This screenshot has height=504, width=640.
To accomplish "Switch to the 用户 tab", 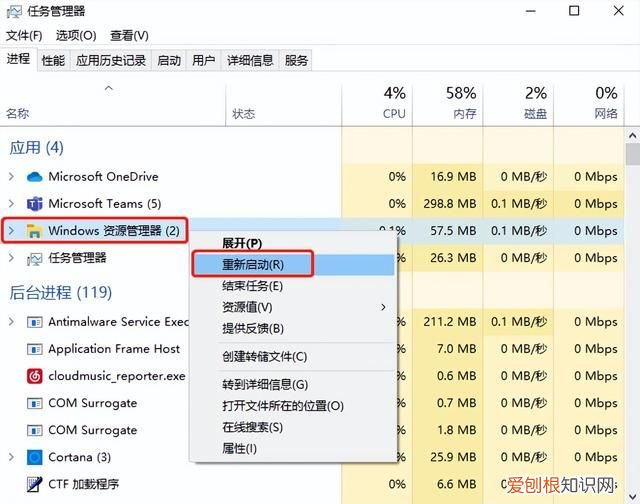I will 203,60.
